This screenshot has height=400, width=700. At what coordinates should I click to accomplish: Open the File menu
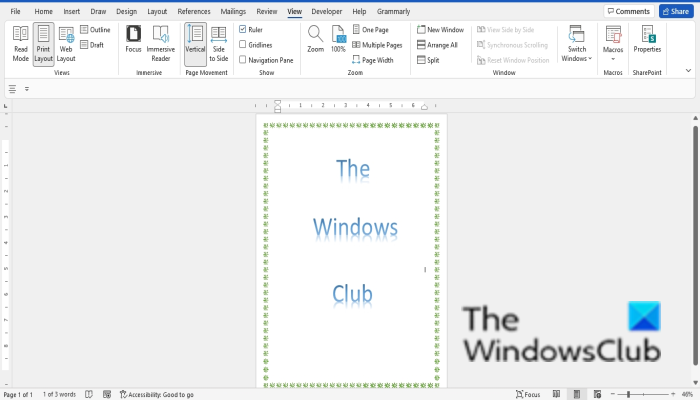click(x=16, y=11)
